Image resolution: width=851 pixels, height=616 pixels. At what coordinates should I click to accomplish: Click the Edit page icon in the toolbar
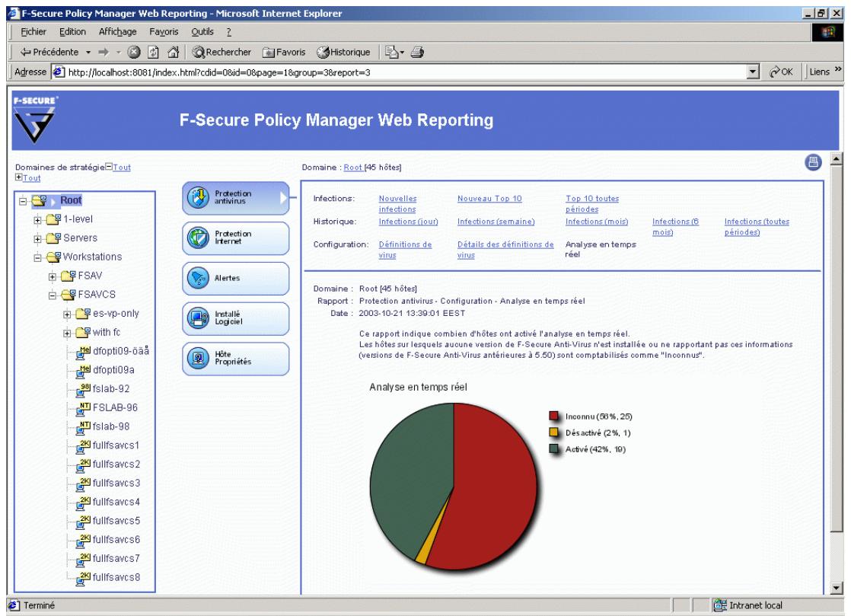coord(392,52)
